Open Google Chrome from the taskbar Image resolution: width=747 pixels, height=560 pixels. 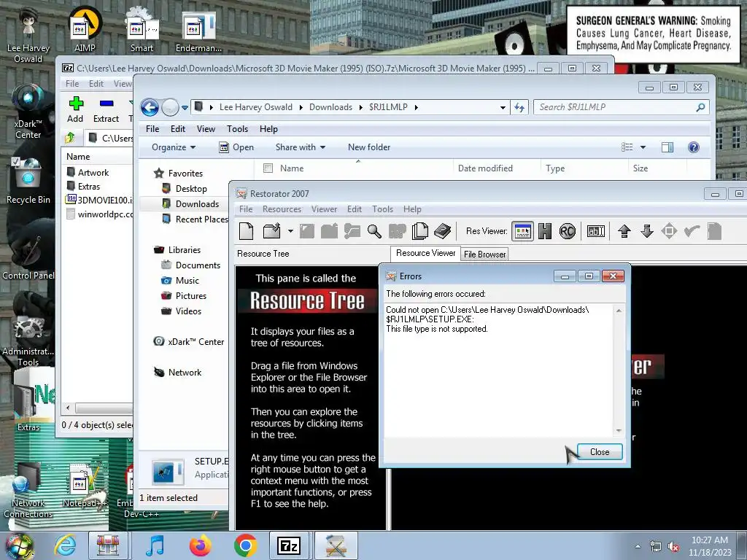245,545
